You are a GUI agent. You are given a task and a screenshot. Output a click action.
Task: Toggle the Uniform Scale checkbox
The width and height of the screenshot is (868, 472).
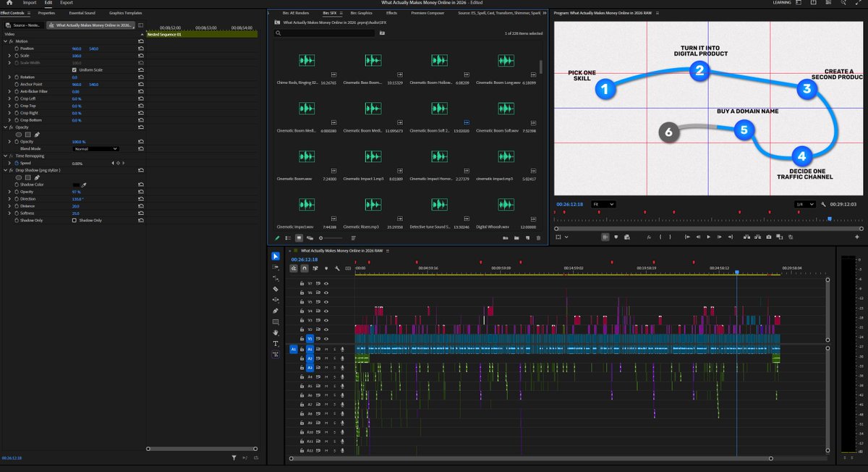coord(75,69)
